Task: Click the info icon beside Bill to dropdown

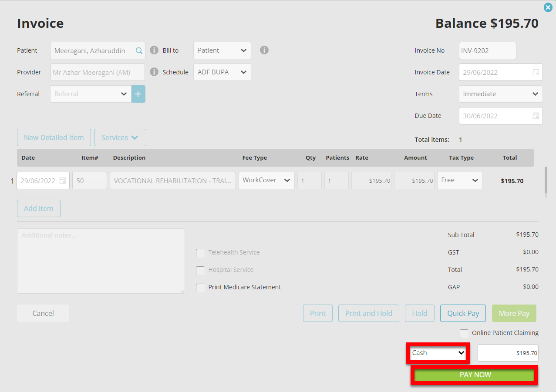Action: [x=264, y=50]
